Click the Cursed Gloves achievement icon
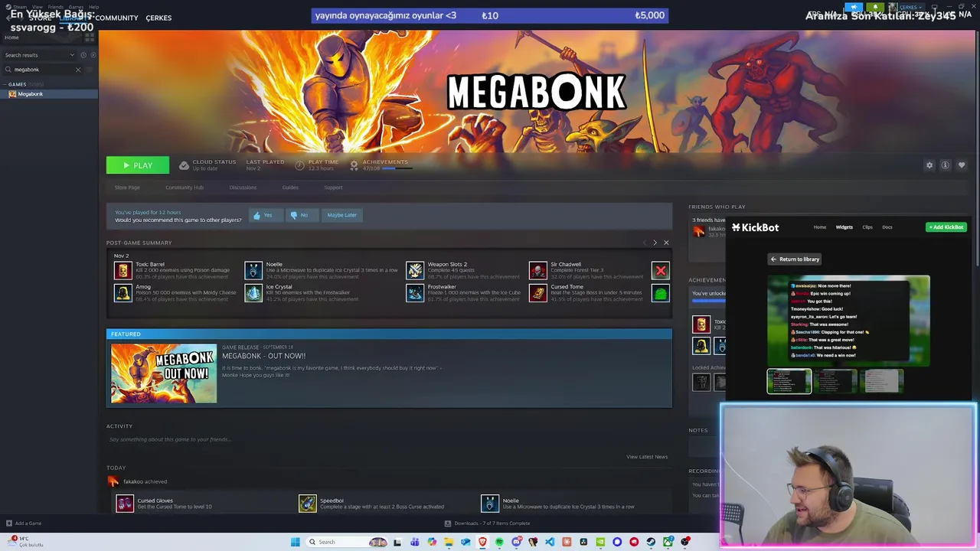 pos(125,503)
